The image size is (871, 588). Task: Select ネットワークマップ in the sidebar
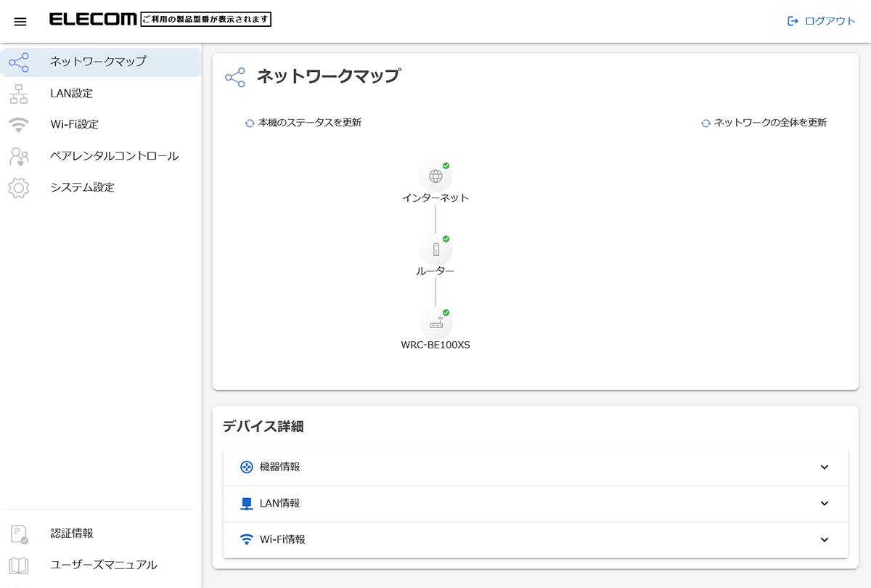(97, 62)
